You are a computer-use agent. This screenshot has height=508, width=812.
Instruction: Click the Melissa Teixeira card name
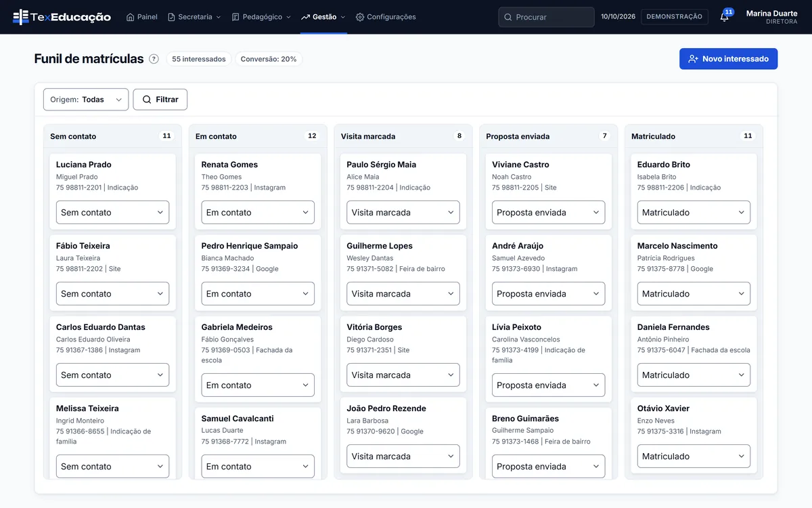coord(87,408)
